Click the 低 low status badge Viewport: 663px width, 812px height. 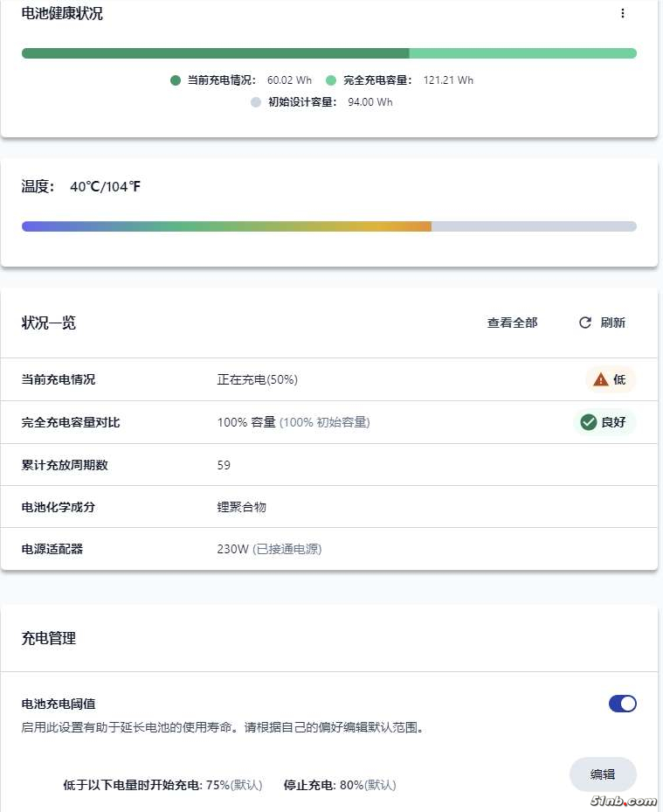pos(611,379)
